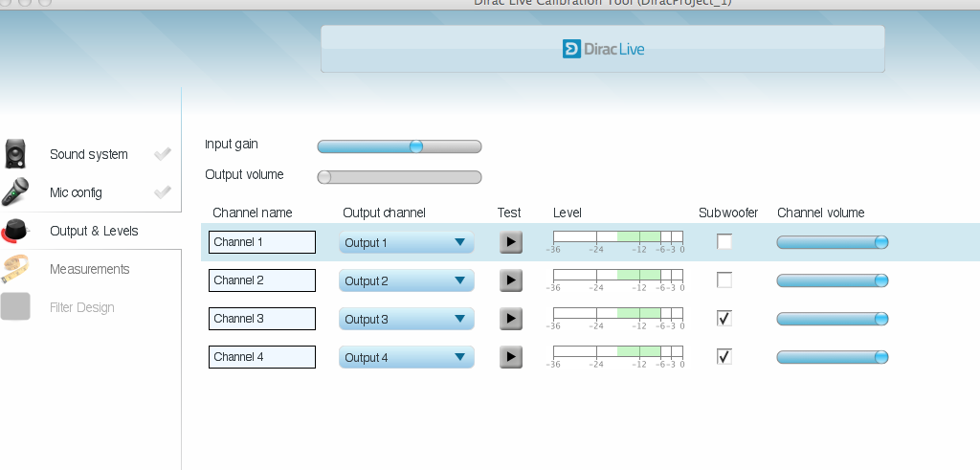Viewport: 980px width, 470px height.
Task: Click Channel 3 volume slider handle
Action: click(881, 319)
